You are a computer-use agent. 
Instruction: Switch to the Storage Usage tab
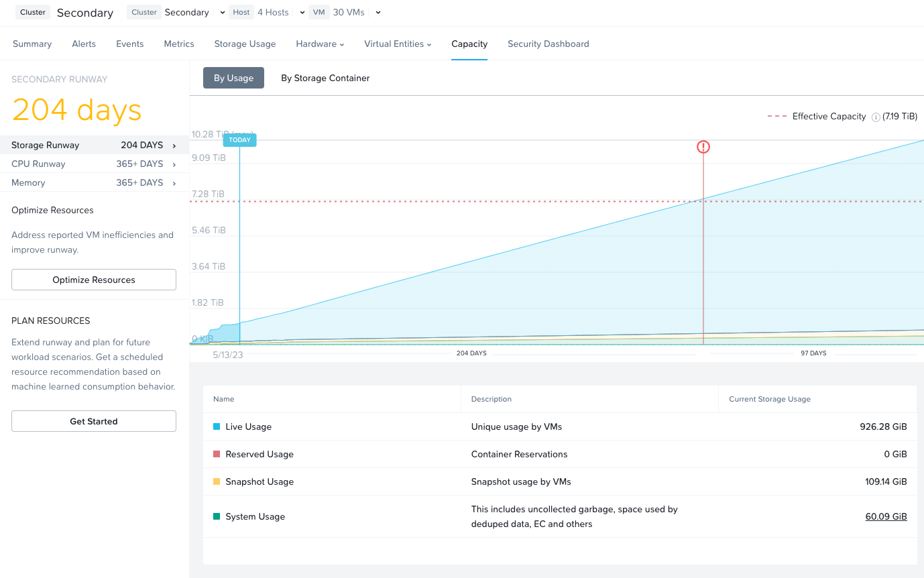pos(245,44)
